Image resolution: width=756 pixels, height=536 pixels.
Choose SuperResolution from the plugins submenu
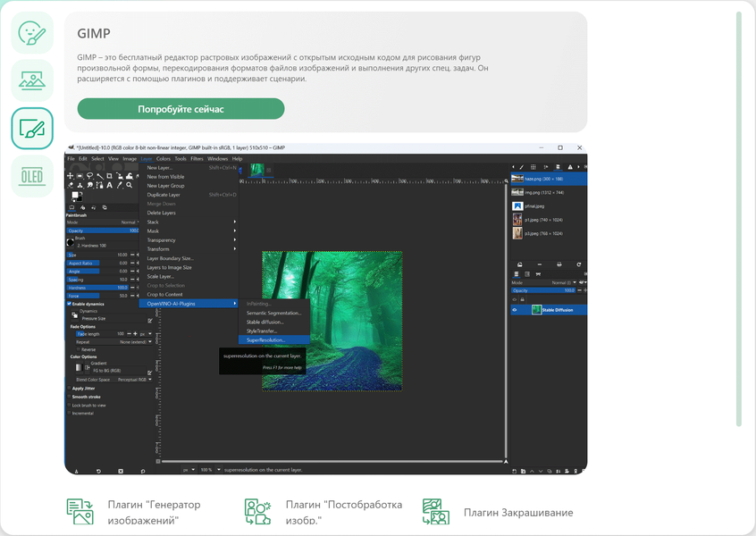266,339
